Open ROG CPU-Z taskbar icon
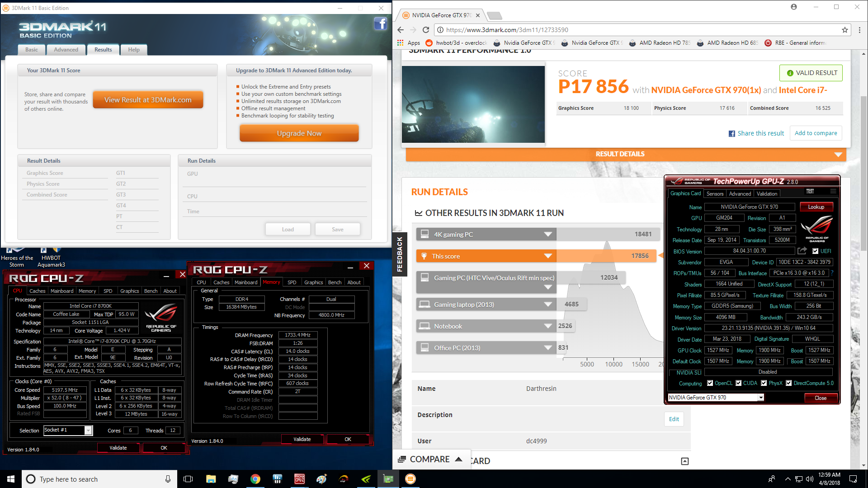The width and height of the screenshot is (868, 488). 299,479
